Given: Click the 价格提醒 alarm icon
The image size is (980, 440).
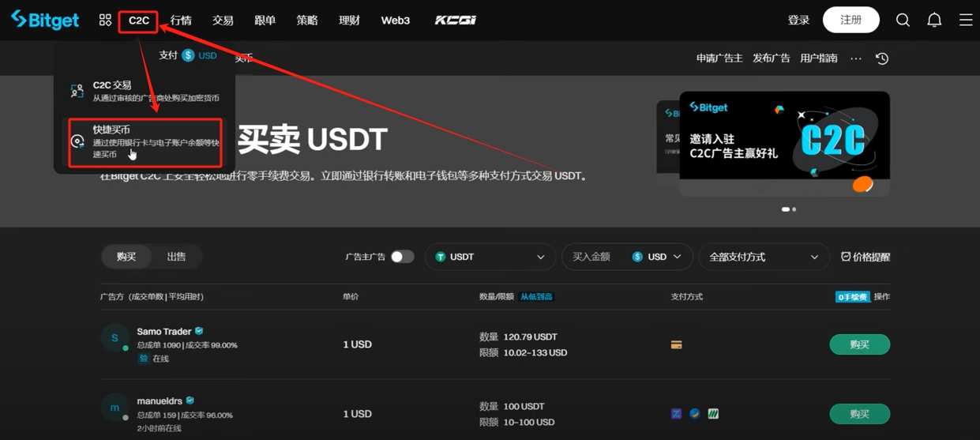Looking at the screenshot, I should (846, 257).
